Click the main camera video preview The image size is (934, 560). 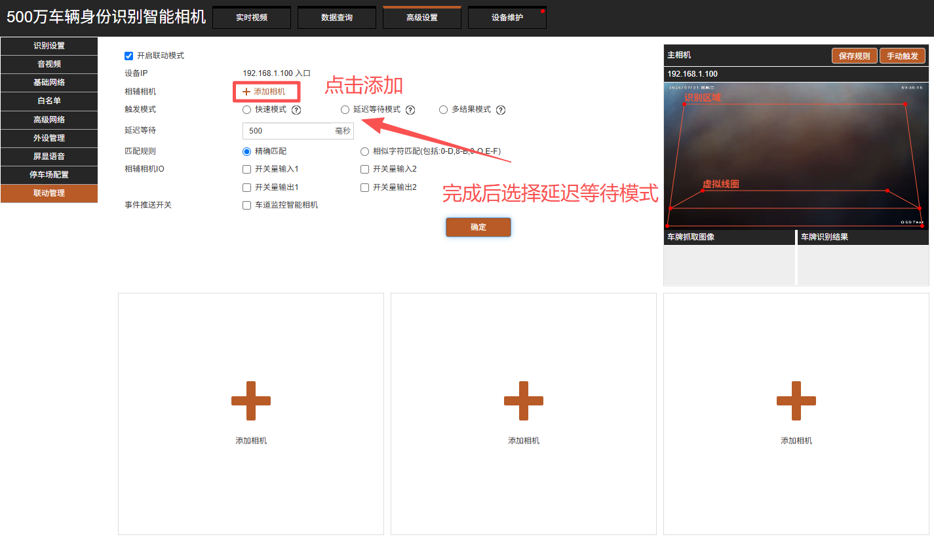point(796,155)
